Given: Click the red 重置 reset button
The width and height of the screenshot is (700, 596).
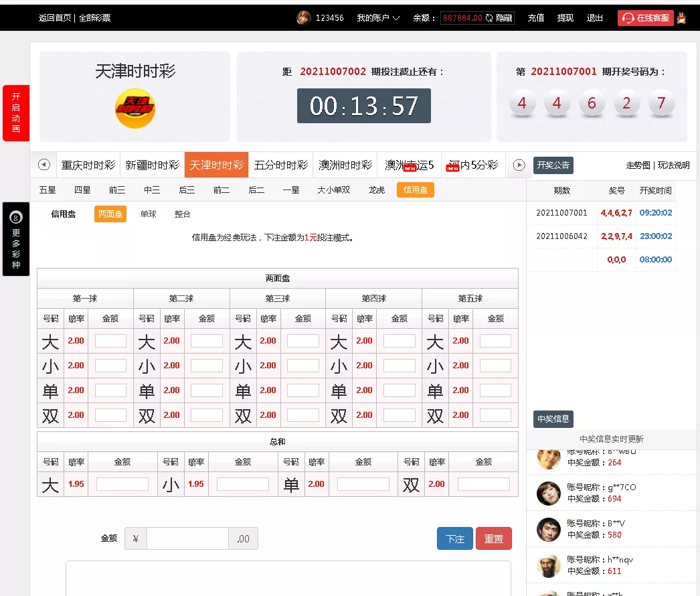Looking at the screenshot, I should (x=494, y=538).
